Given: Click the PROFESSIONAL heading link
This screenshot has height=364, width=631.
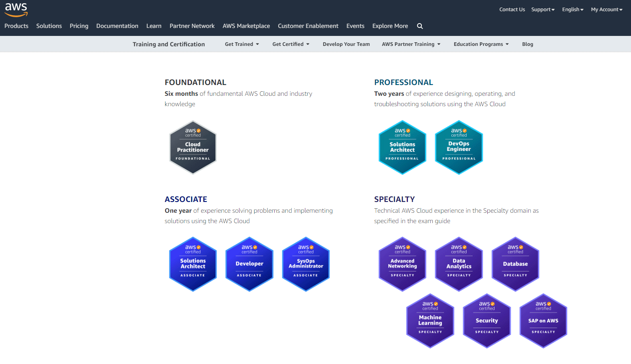Looking at the screenshot, I should pos(404,82).
